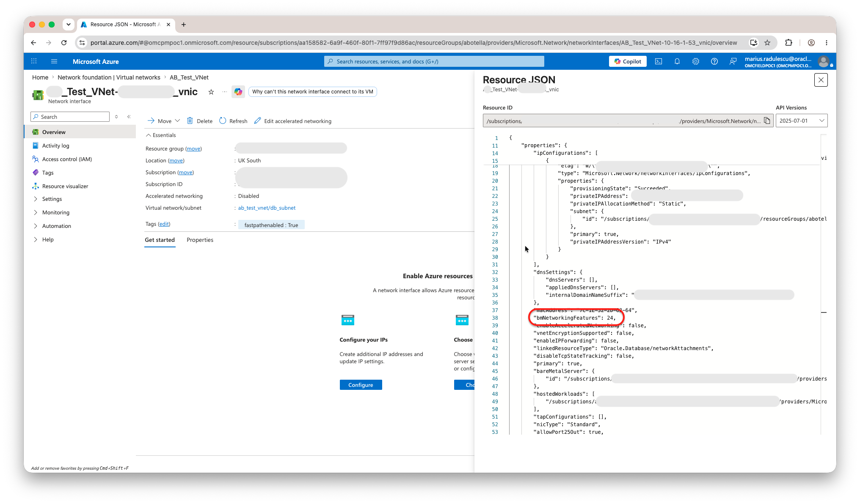Click the Configure button under Configure your IPs
This screenshot has height=504, width=860.
(x=361, y=385)
